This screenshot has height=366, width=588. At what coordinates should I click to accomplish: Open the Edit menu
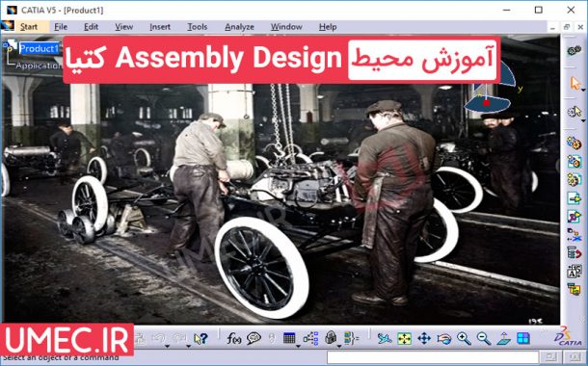pos(91,27)
